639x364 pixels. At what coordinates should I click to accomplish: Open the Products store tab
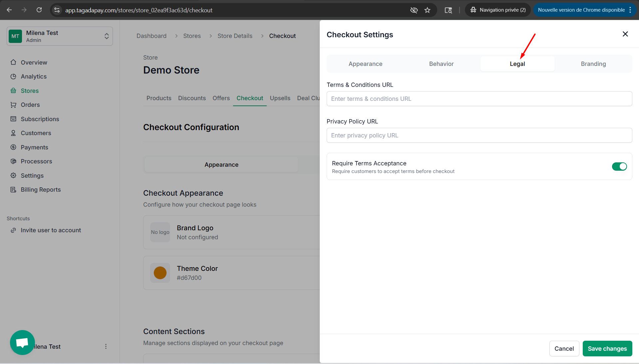coord(159,98)
